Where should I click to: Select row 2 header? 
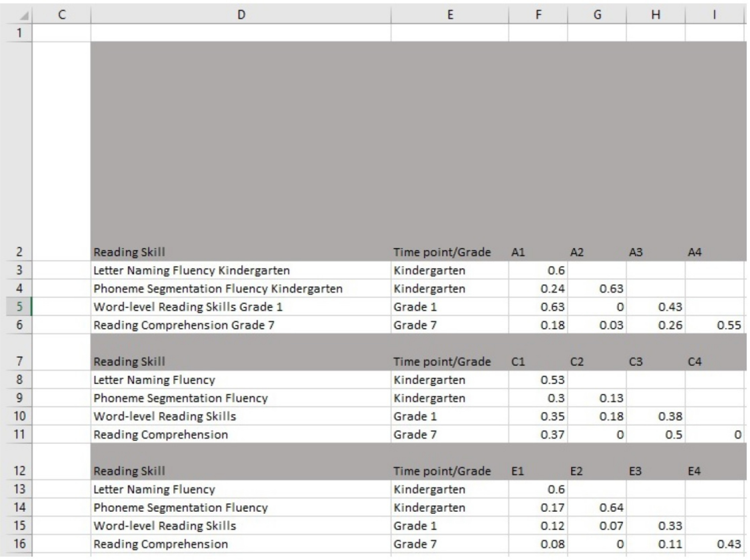coord(19,252)
